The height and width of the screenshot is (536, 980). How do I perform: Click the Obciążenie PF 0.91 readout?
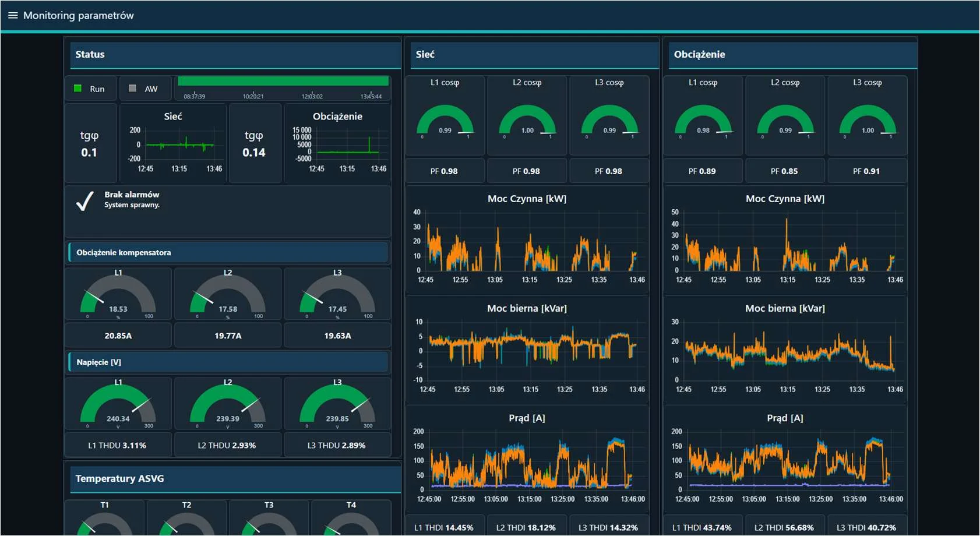point(868,171)
